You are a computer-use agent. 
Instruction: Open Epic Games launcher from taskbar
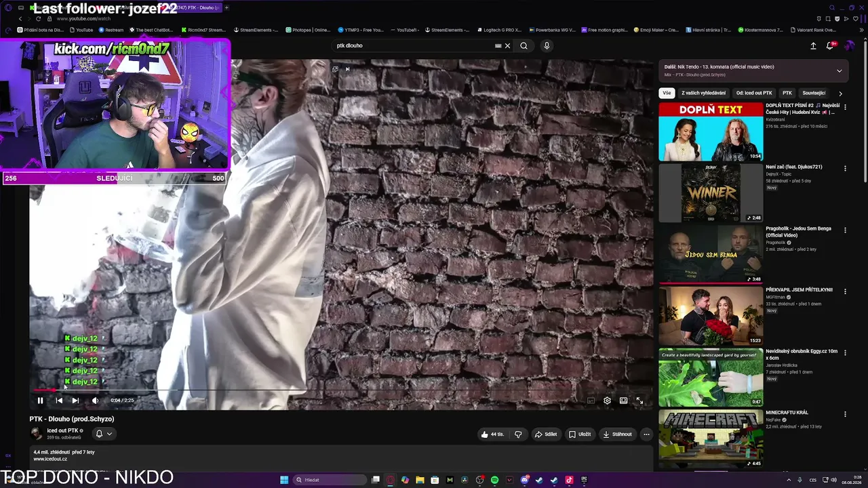584,480
